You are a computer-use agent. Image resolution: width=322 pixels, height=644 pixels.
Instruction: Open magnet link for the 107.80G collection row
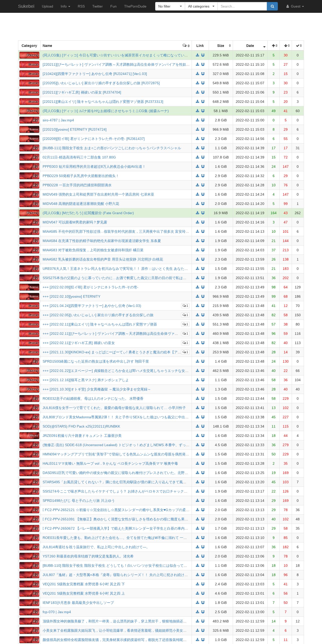point(203,157)
